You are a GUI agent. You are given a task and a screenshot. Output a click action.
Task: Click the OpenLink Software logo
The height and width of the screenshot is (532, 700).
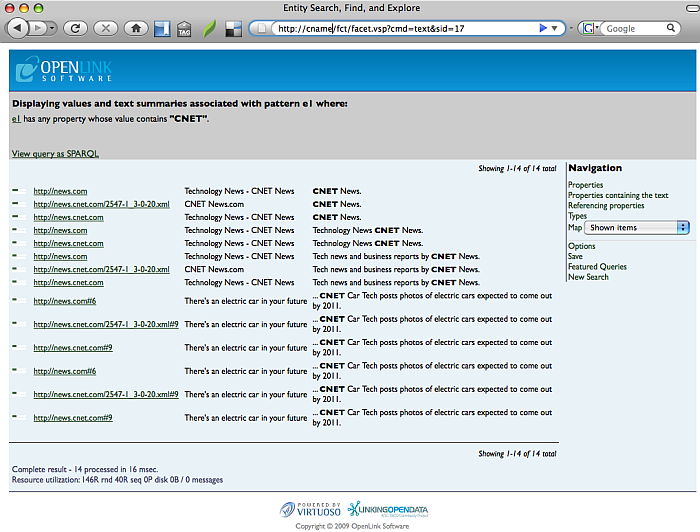pos(63,69)
